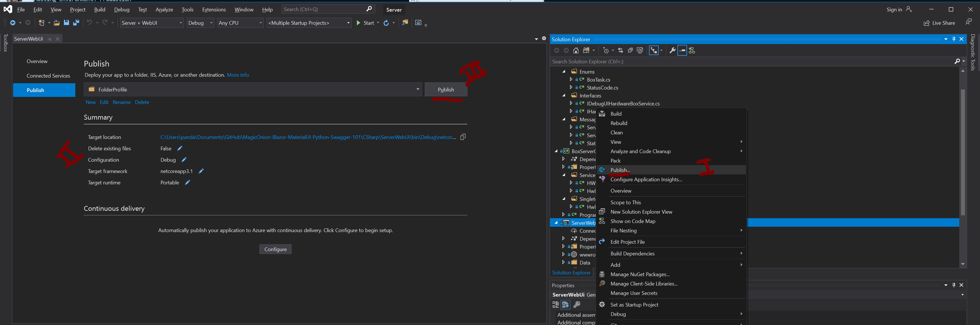Toggle the Track Active Item tree icon
The width and height of the screenshot is (980, 325).
(654, 50)
